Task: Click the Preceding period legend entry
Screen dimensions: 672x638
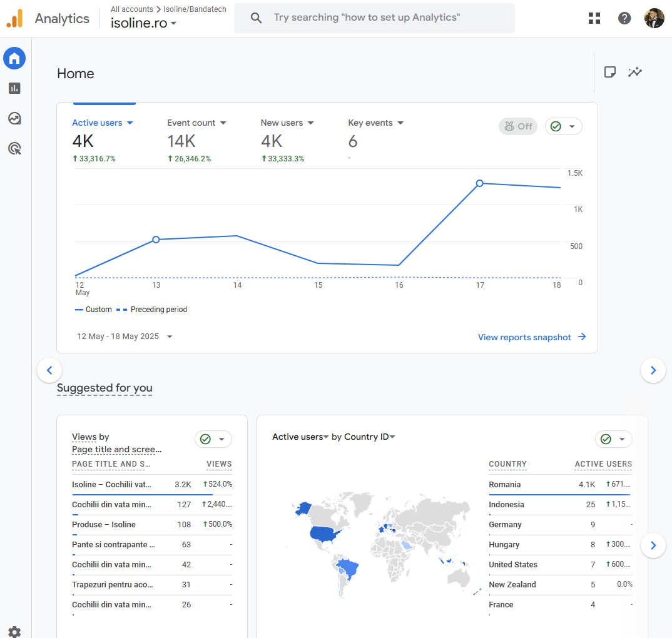Action: pyautogui.click(x=151, y=310)
